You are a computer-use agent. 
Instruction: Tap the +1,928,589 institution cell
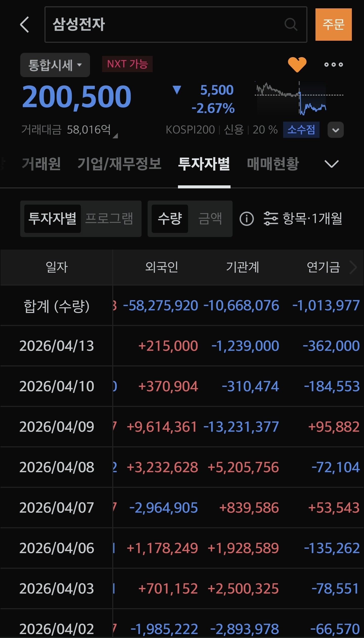tap(243, 548)
